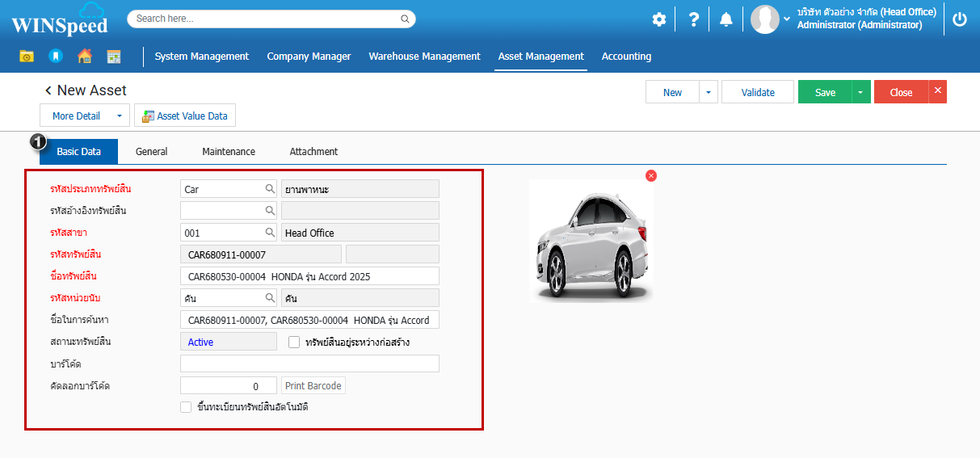Click into the barcode input field
This screenshot has width=980, height=458.
pos(309,363)
